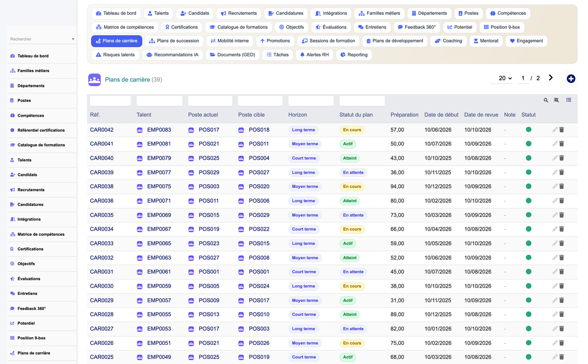The height and width of the screenshot is (364, 588).
Task: Click the clear filters crossed magnifier icon
Action: pyautogui.click(x=557, y=100)
